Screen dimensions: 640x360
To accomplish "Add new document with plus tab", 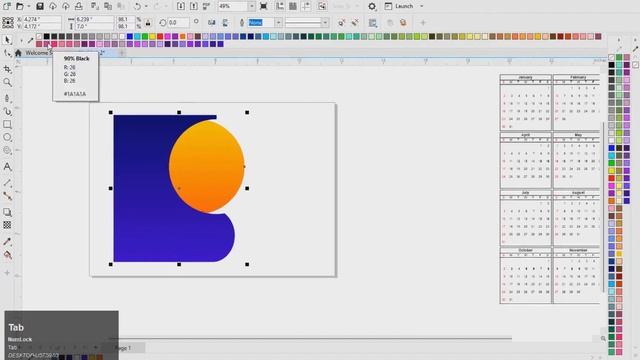I will pyautogui.click(x=122, y=53).
